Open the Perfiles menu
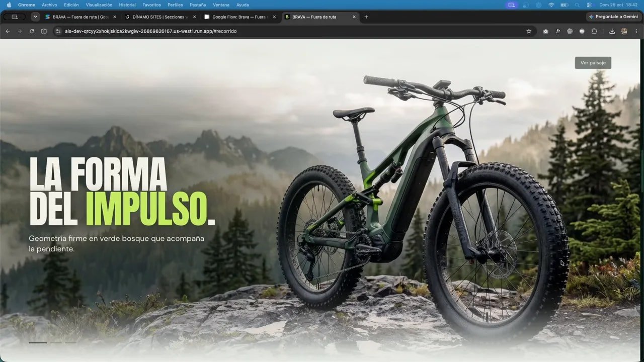 coord(175,5)
